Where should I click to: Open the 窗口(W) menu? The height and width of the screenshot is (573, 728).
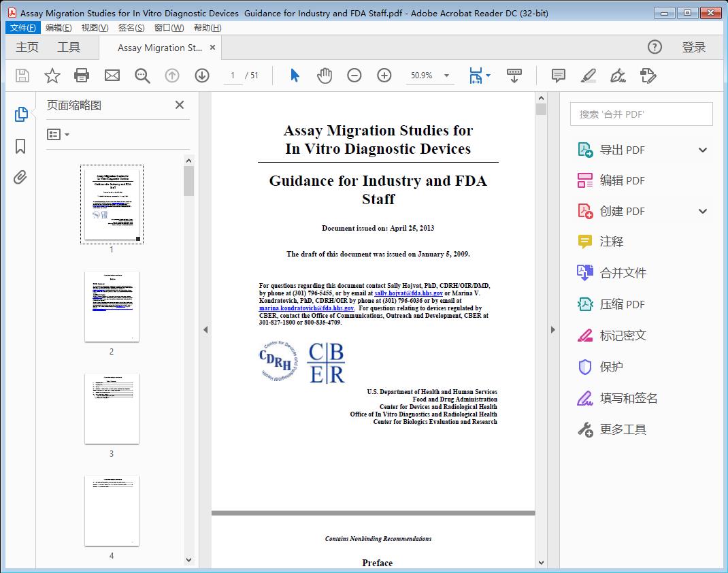pyautogui.click(x=169, y=28)
